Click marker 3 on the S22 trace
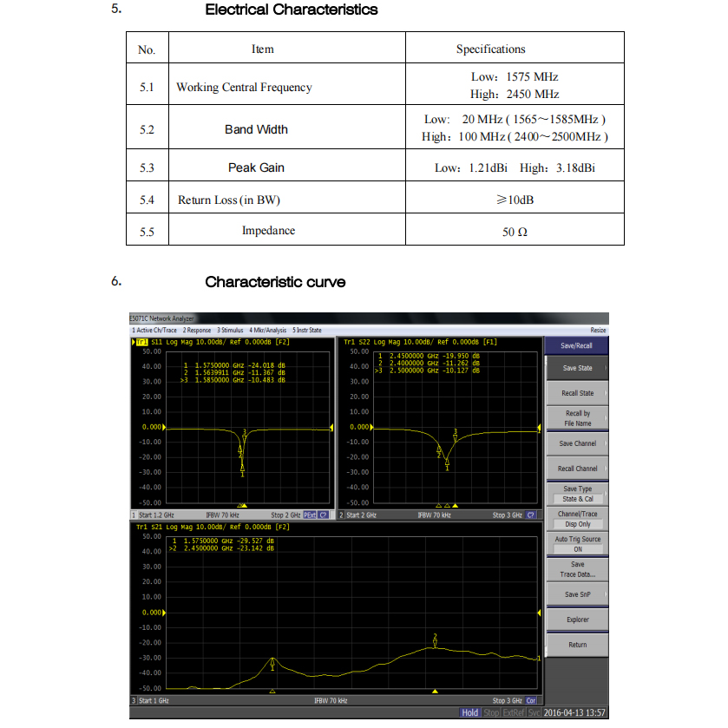The height and width of the screenshot is (728, 728). (455, 435)
